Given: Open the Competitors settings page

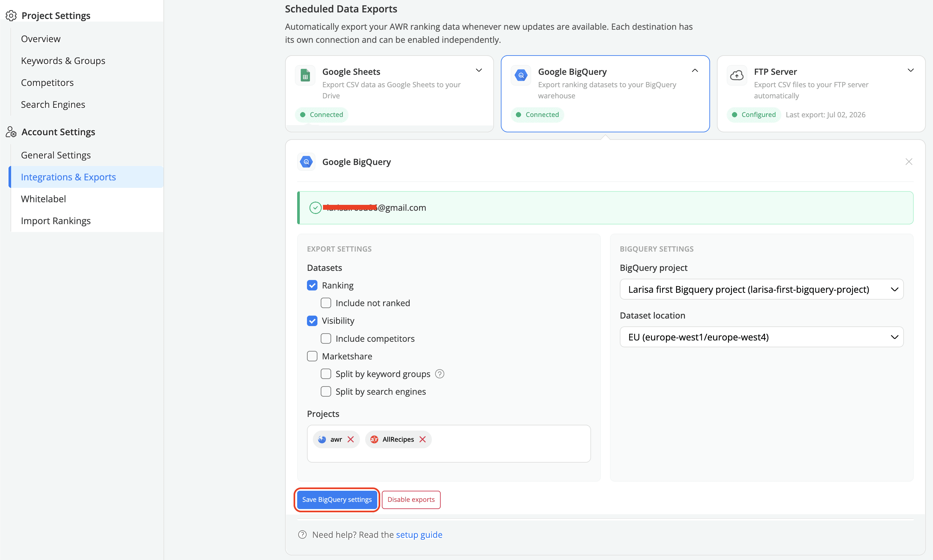Looking at the screenshot, I should pyautogui.click(x=47, y=83).
